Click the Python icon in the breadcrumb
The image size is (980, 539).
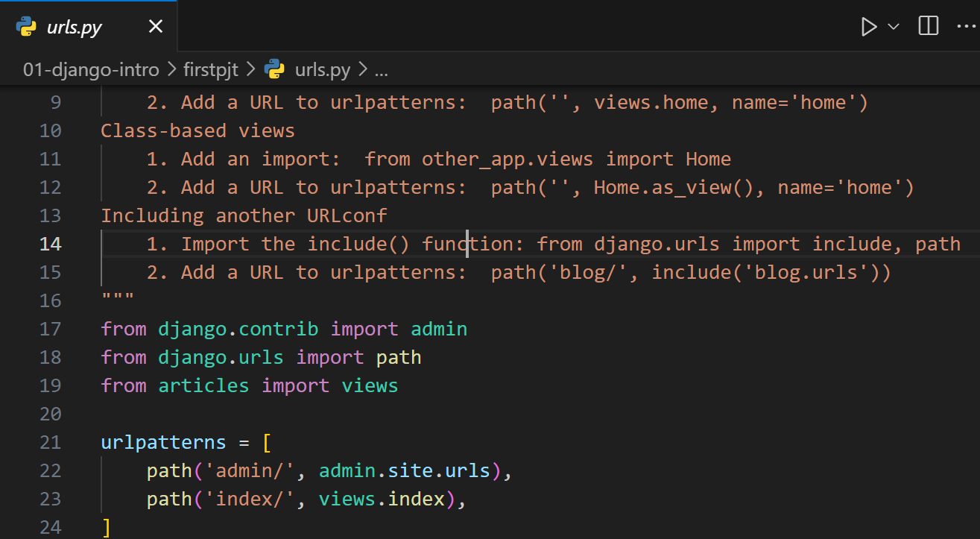pos(275,69)
